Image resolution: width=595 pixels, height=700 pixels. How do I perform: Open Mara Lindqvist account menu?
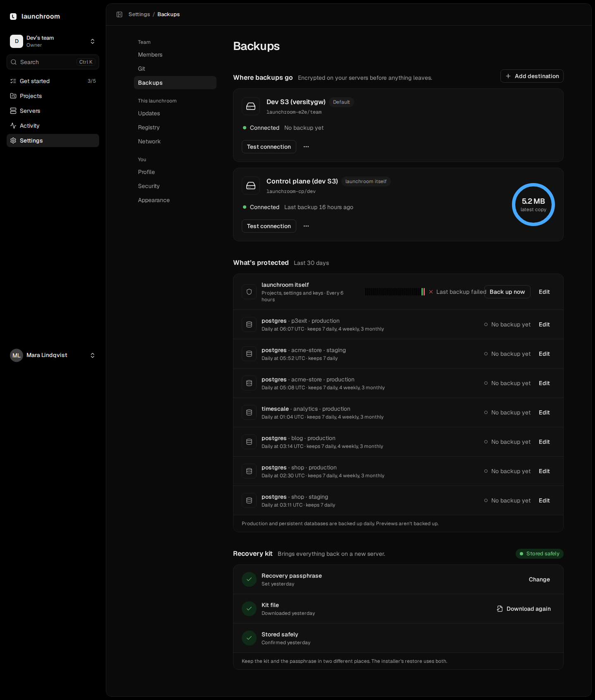[53, 355]
